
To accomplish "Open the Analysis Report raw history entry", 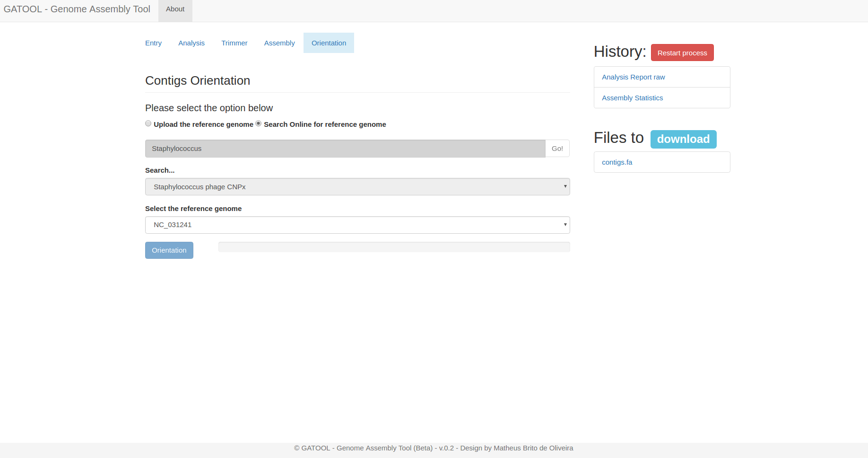I will click(633, 77).
